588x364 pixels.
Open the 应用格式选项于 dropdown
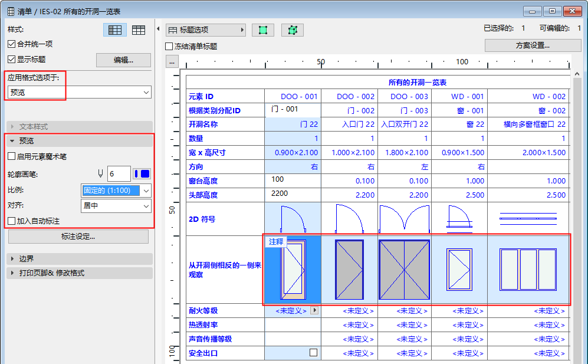tap(79, 92)
